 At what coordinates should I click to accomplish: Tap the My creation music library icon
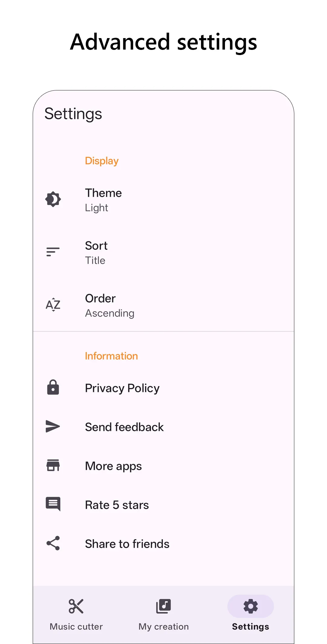(163, 606)
